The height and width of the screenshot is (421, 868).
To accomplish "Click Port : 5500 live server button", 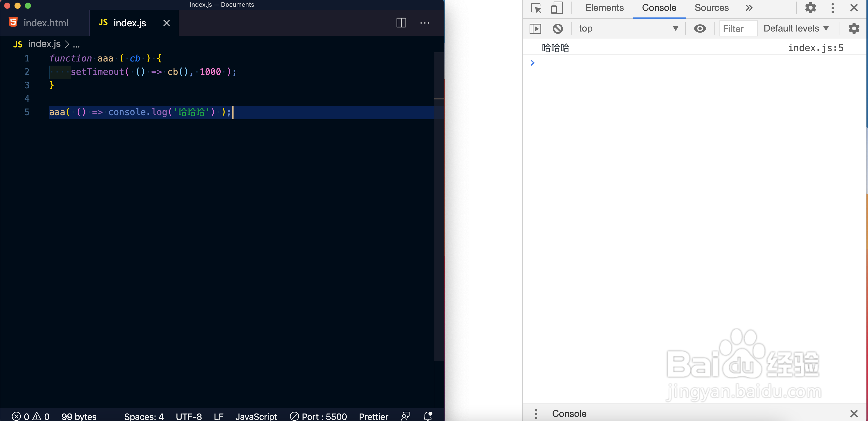I will click(x=319, y=416).
